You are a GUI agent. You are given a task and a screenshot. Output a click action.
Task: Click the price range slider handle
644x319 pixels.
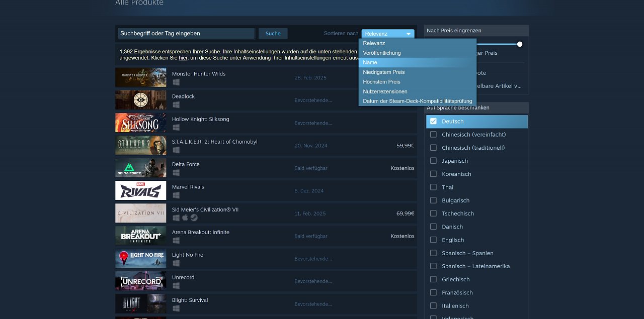point(520,44)
